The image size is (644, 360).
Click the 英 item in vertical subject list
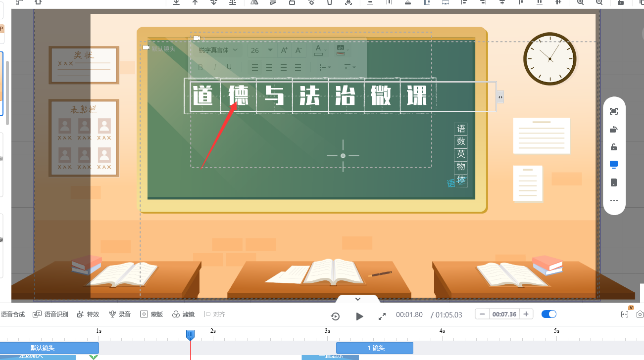point(461,154)
